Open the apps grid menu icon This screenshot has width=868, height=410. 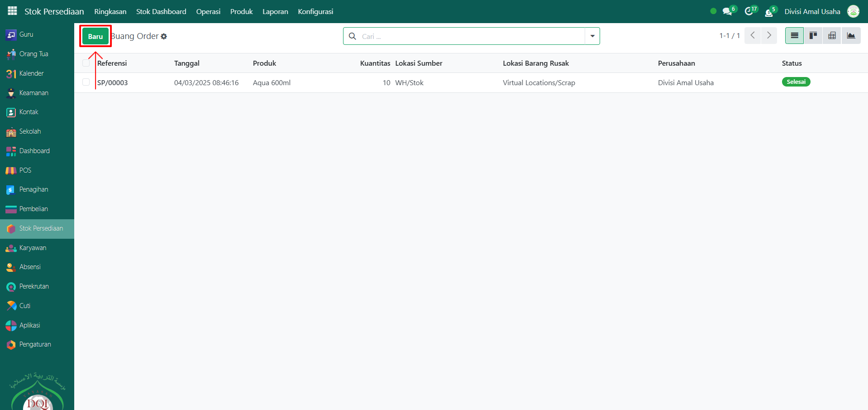(x=12, y=11)
